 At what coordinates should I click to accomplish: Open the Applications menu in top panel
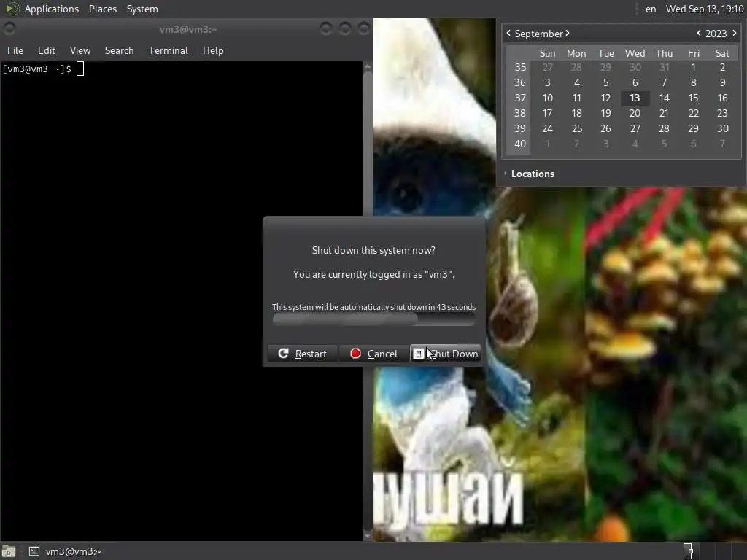point(52,9)
